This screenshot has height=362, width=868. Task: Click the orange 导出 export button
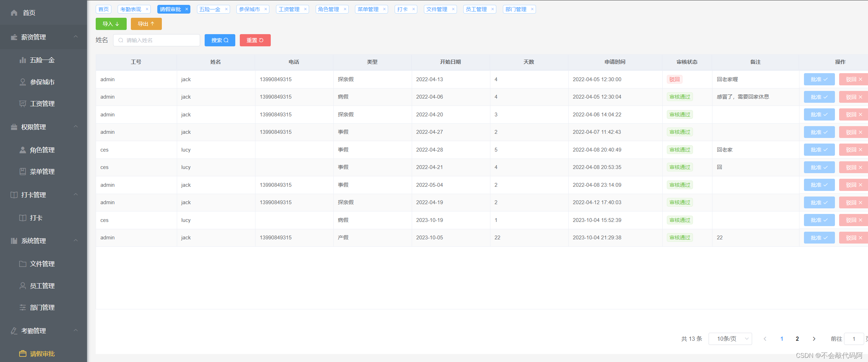(x=146, y=24)
